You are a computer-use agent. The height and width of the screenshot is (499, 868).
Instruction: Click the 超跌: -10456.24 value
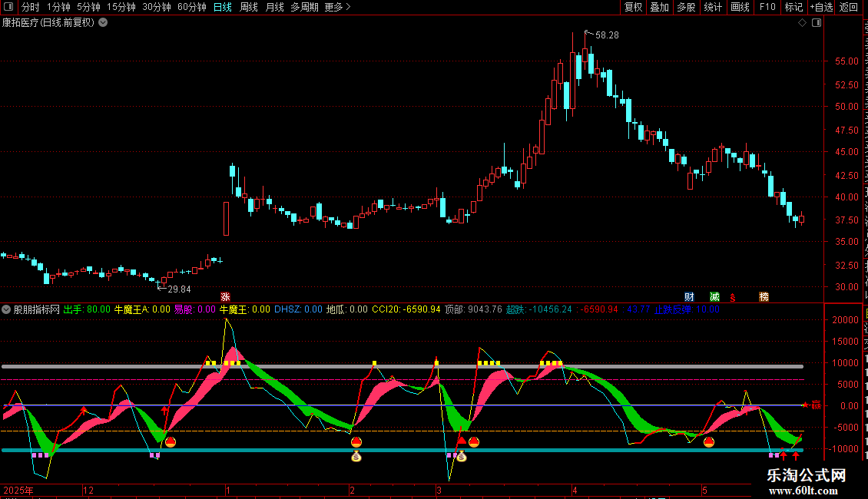click(x=539, y=310)
